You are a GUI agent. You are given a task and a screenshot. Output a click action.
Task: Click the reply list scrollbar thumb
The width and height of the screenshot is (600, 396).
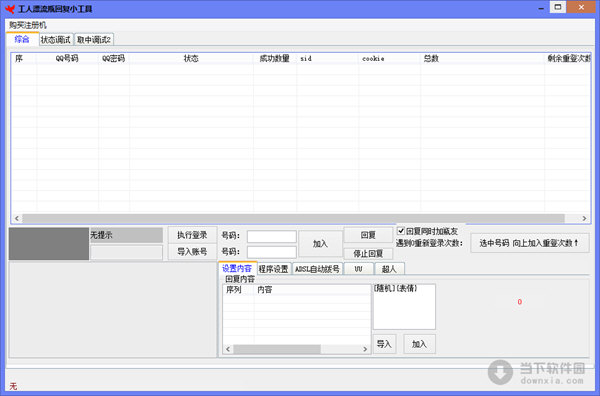tap(277, 349)
